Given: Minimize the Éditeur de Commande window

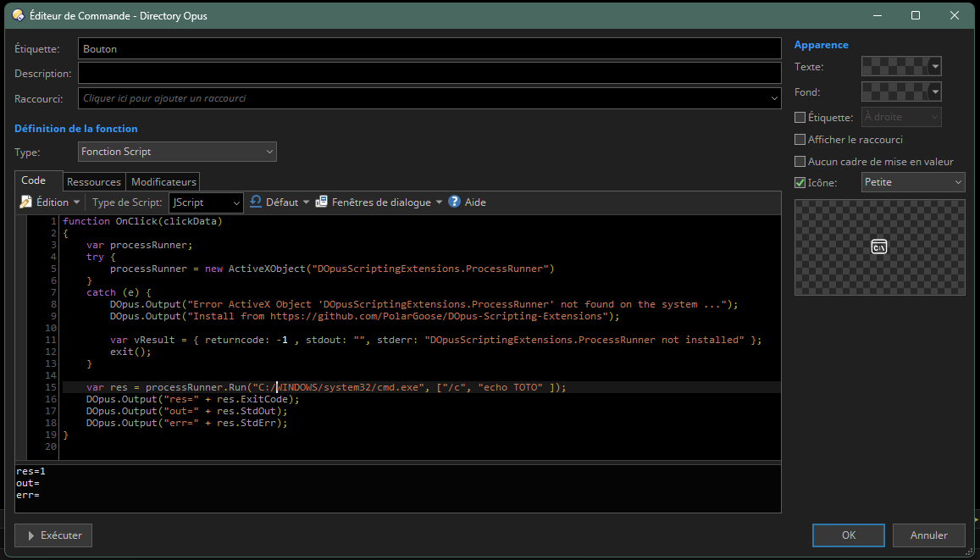Looking at the screenshot, I should [x=878, y=15].
